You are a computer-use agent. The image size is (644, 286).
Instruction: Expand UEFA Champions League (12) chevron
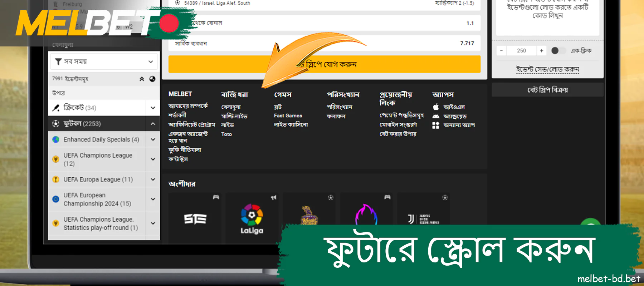pos(153,159)
